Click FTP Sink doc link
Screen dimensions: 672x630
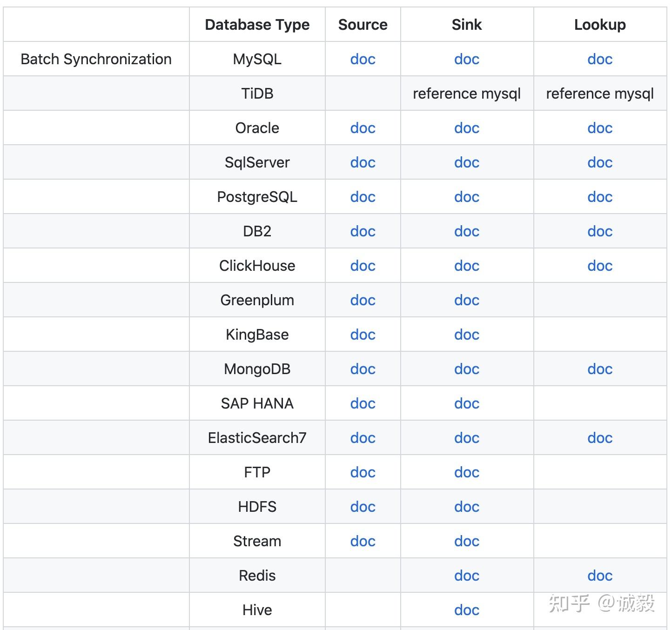coord(467,472)
